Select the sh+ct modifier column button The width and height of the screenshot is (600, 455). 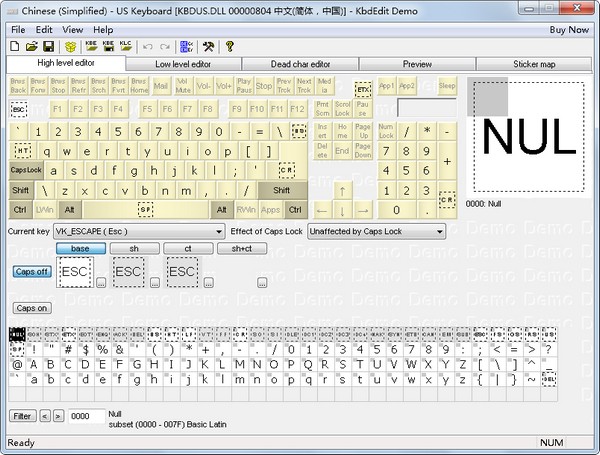241,248
